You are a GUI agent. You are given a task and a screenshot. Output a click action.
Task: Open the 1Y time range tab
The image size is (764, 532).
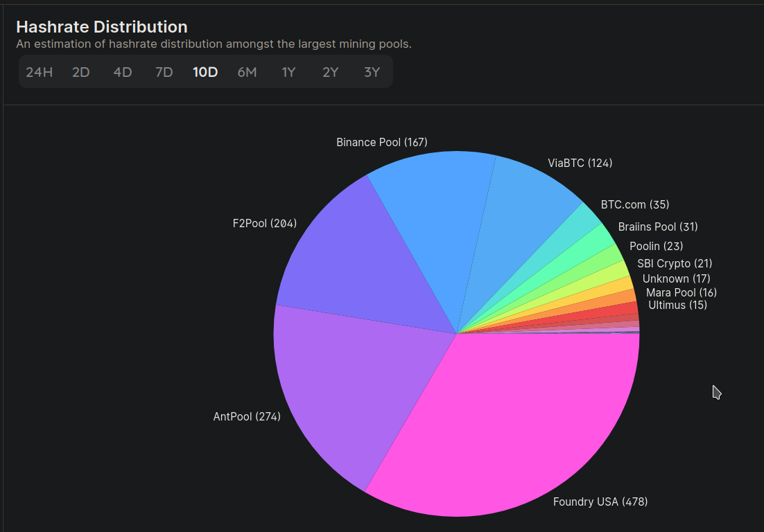click(x=288, y=72)
